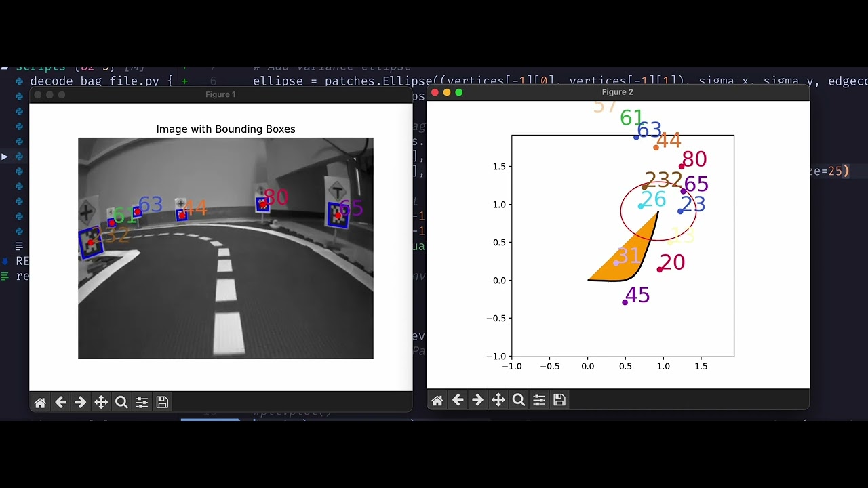Screen dimensions: 868x488
Task: Activate the Pan tool in Figure 2
Action: [498, 401]
